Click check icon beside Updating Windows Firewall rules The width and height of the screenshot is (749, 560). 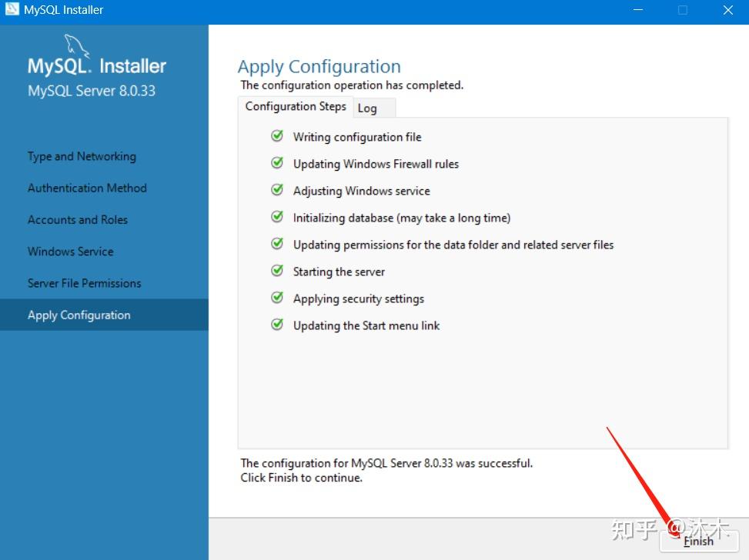(x=277, y=163)
